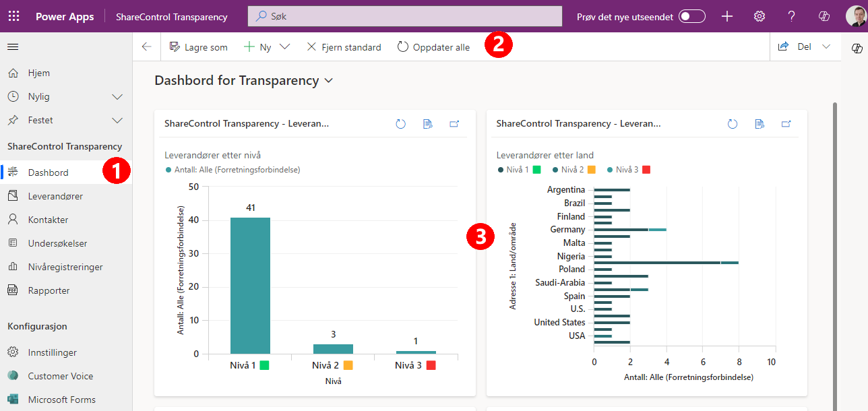
Task: Click the Leverandører sidebar icon
Action: click(13, 196)
